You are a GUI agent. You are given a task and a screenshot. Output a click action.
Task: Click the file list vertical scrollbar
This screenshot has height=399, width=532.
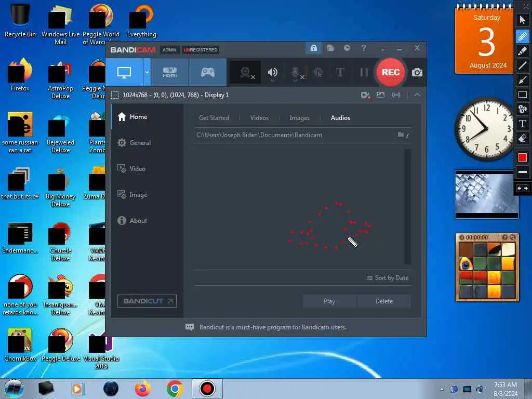[x=407, y=206]
